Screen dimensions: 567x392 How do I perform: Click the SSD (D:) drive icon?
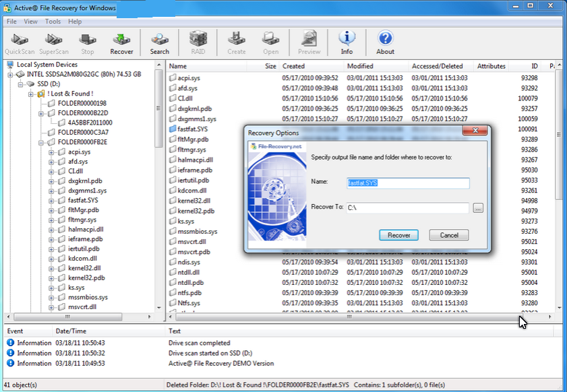pyautogui.click(x=30, y=84)
